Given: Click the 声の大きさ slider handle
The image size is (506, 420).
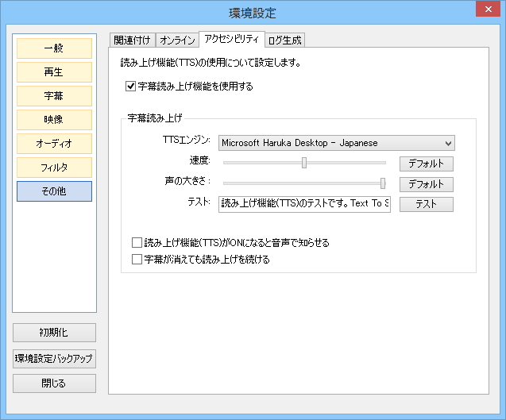Looking at the screenshot, I should [383, 183].
